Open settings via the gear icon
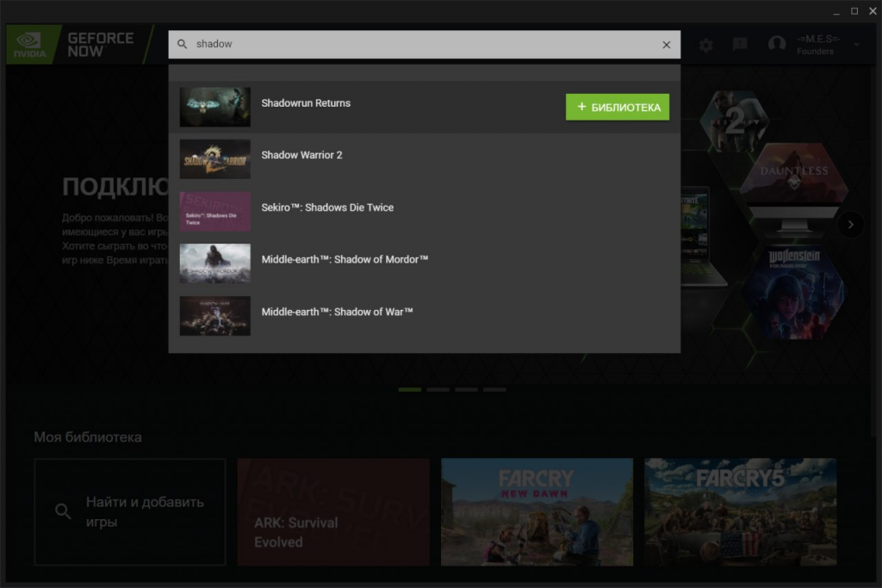 (x=706, y=45)
